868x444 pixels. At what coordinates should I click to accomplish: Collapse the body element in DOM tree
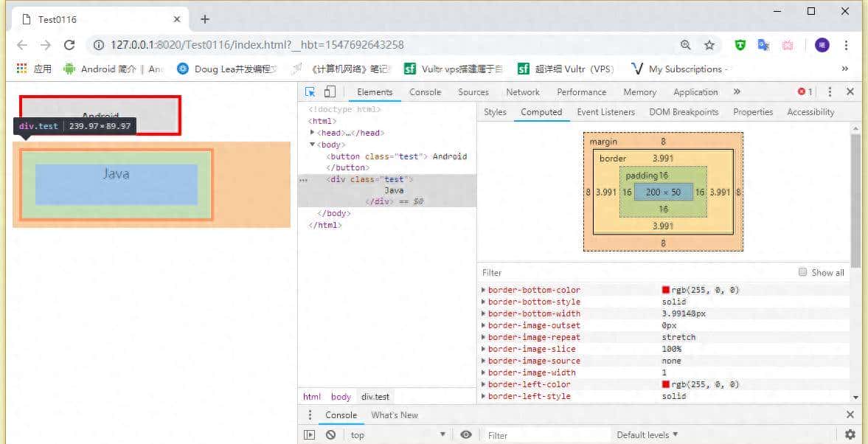[x=313, y=145]
